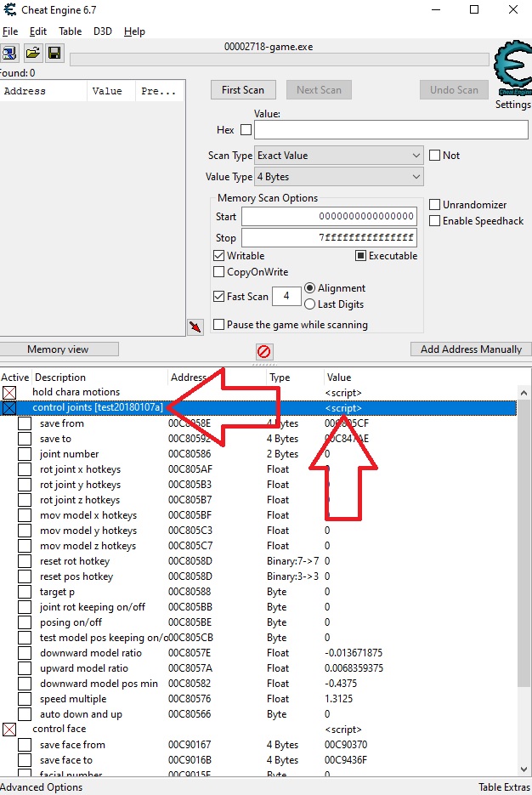Click the open folder icon

click(x=32, y=54)
